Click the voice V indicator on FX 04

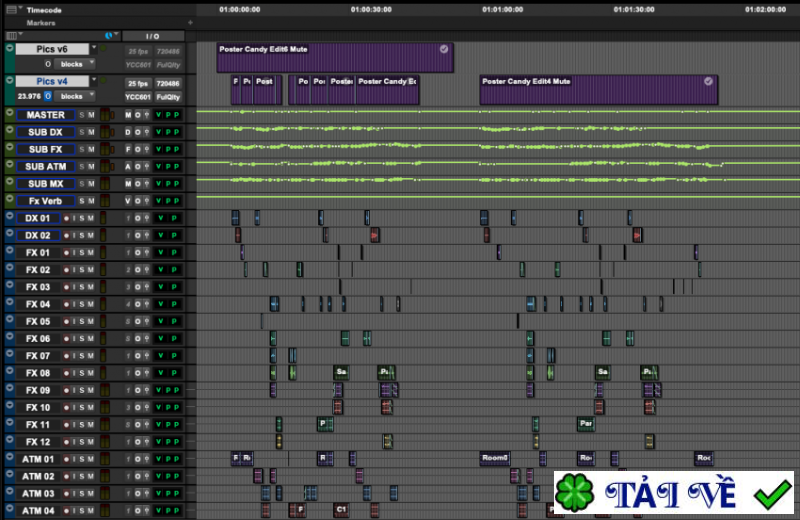tap(158, 304)
